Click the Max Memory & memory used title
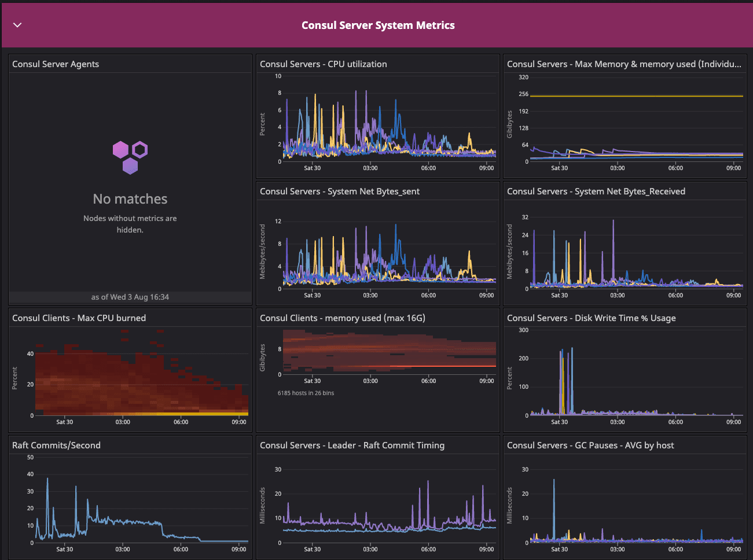 623,64
